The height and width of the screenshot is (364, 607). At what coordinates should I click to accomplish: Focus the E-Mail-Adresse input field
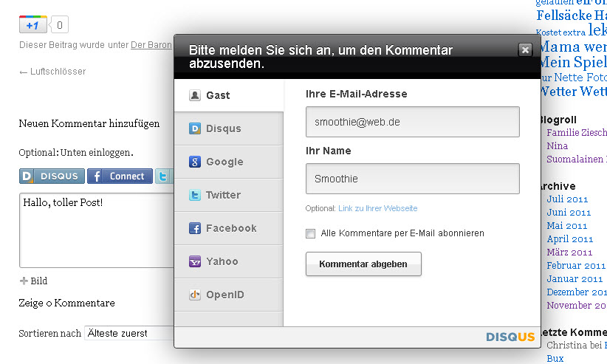412,122
